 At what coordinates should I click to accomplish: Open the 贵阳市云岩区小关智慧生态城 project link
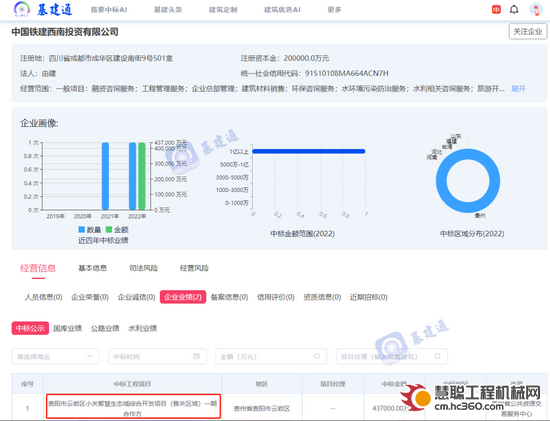[x=133, y=408]
